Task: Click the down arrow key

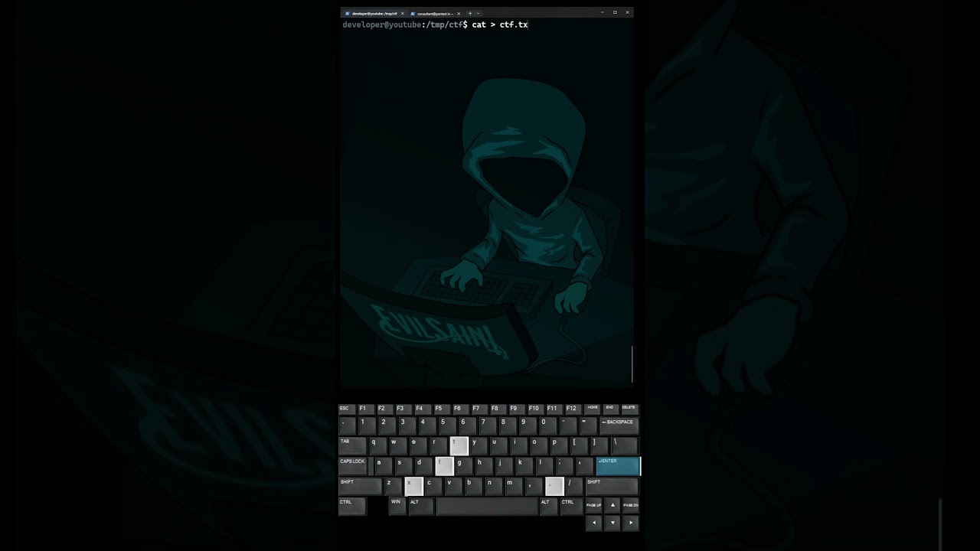Action: [612, 523]
